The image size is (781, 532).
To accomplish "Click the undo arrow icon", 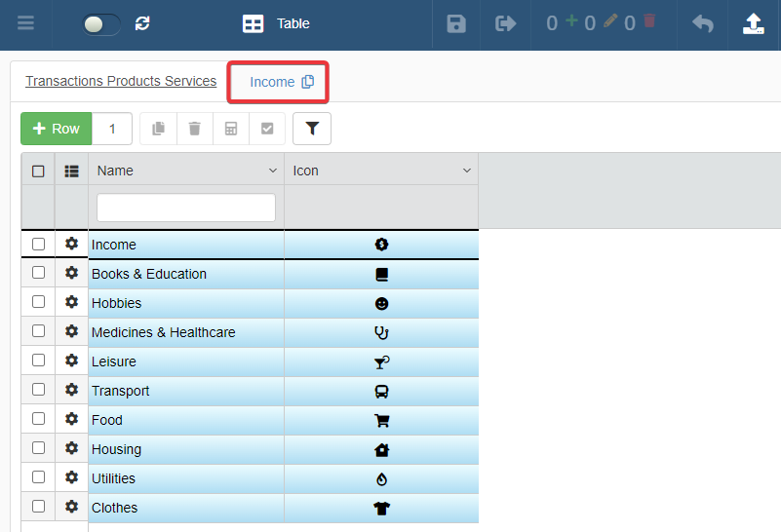I will (x=702, y=23).
